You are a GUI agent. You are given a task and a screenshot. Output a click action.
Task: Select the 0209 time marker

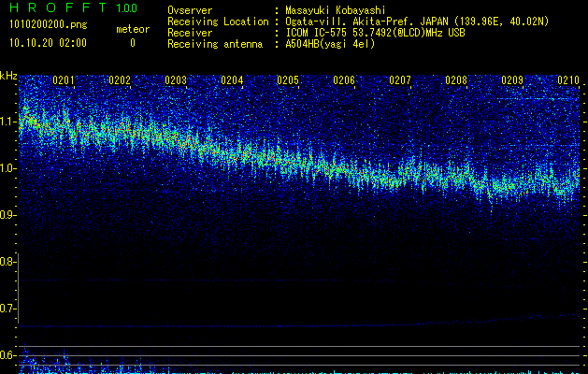[x=512, y=80]
